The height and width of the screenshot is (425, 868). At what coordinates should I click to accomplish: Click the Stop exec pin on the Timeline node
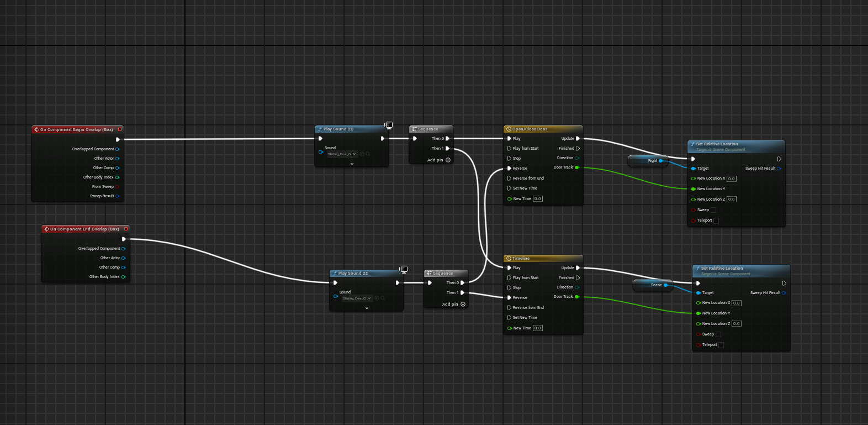pyautogui.click(x=509, y=288)
